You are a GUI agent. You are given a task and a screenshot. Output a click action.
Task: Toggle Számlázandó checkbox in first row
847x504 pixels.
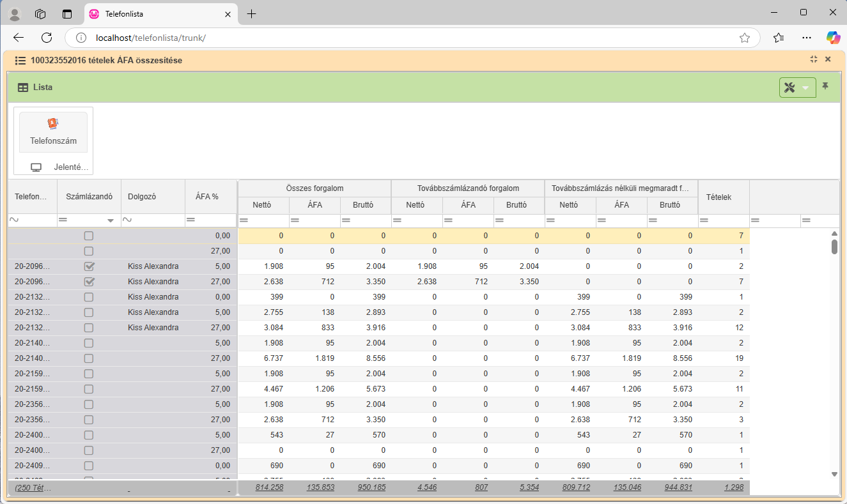coord(89,236)
